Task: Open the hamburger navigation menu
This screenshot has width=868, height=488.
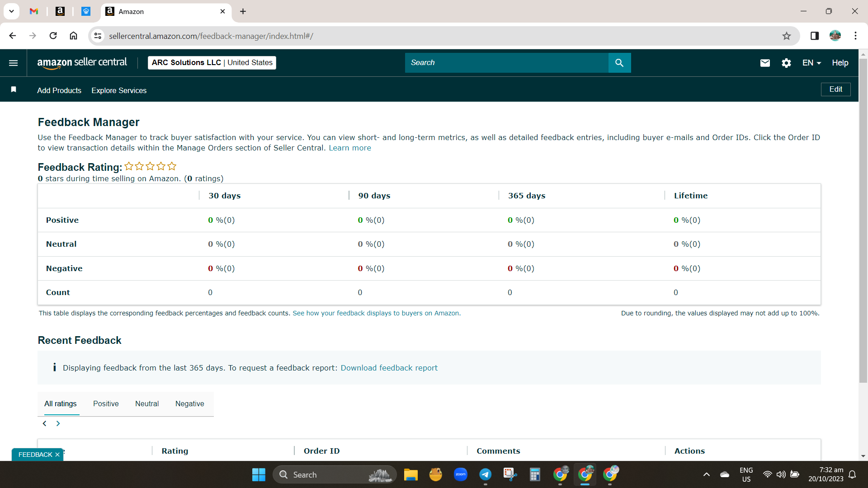Action: pos(14,63)
